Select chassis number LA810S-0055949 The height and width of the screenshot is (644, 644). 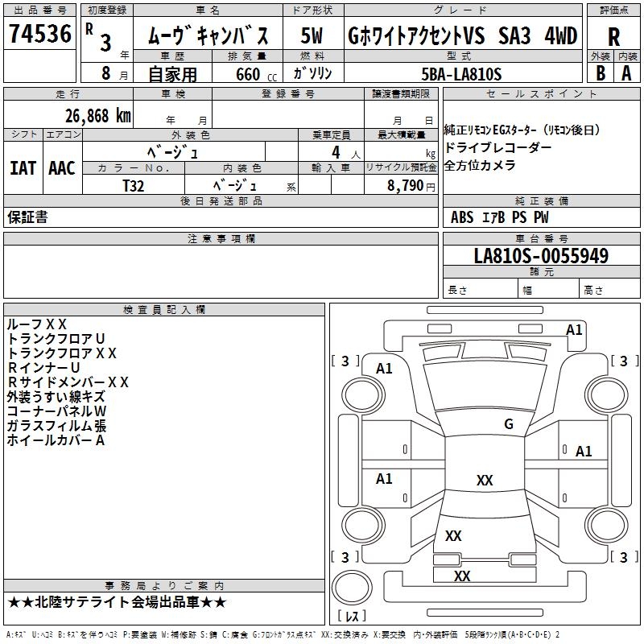tap(541, 256)
